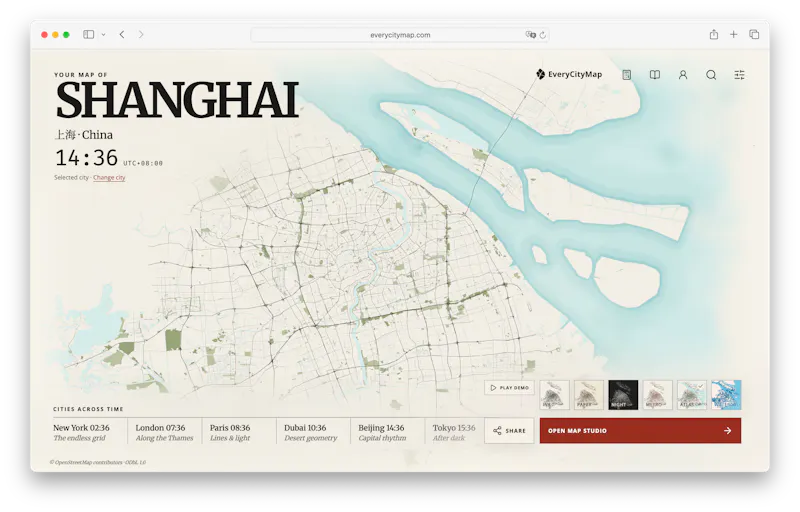Click the 上海 · China subtitle
800x512 pixels.
coord(84,135)
